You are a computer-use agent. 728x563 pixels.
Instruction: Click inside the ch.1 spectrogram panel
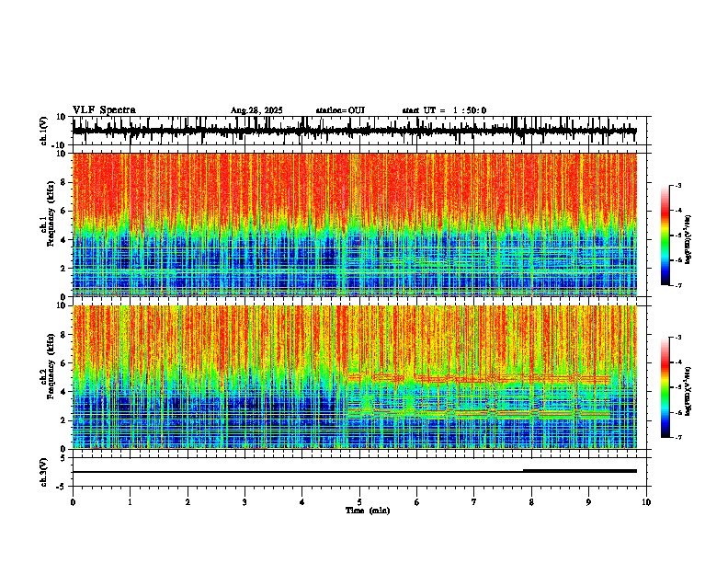354,224
